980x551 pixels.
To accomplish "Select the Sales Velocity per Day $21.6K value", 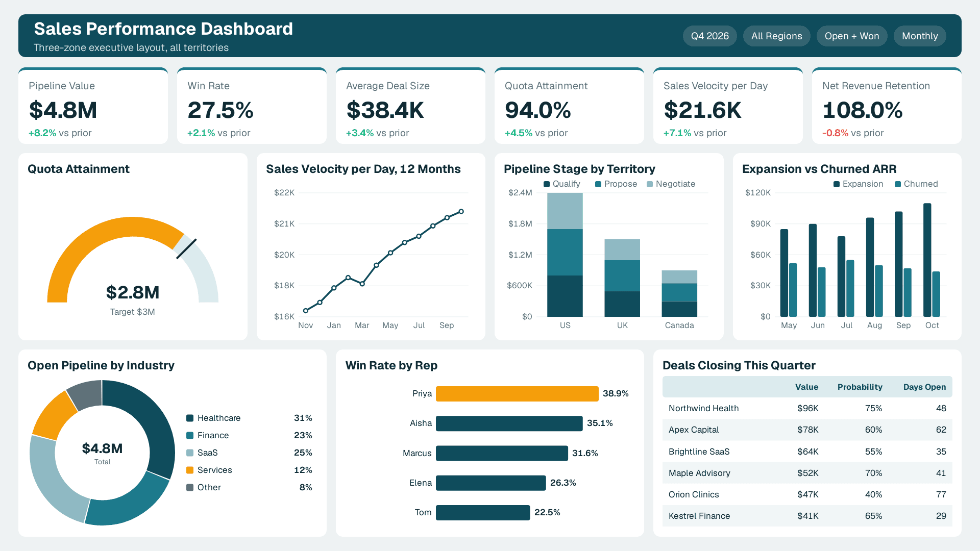I will coord(702,110).
